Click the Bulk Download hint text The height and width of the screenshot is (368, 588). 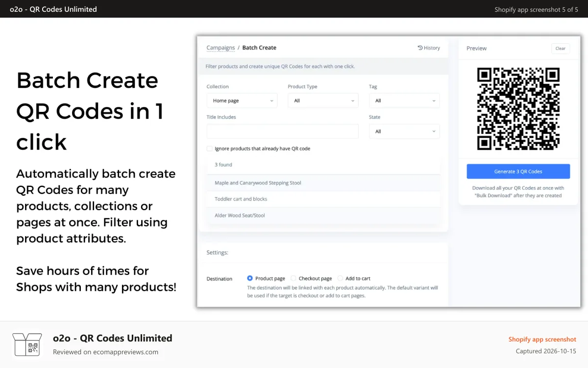(x=518, y=191)
